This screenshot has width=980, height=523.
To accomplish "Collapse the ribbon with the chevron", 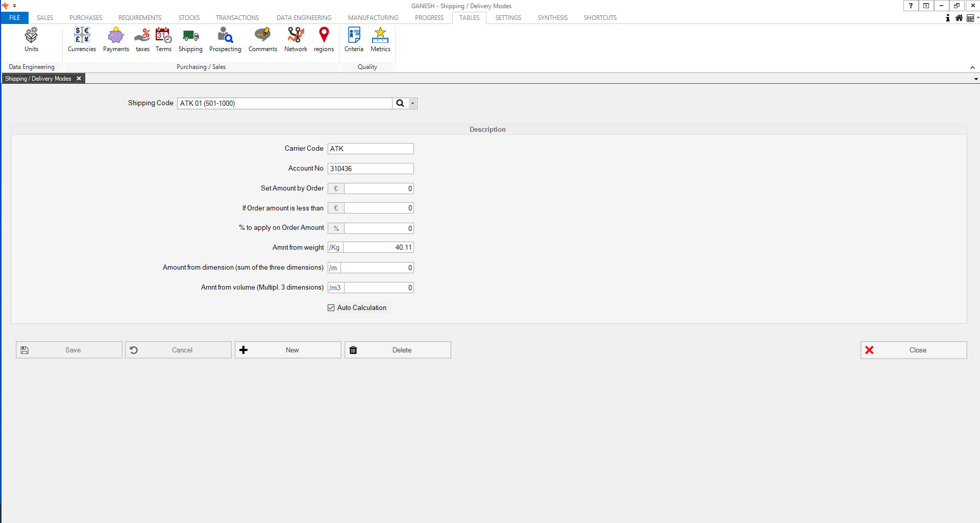I will click(972, 67).
